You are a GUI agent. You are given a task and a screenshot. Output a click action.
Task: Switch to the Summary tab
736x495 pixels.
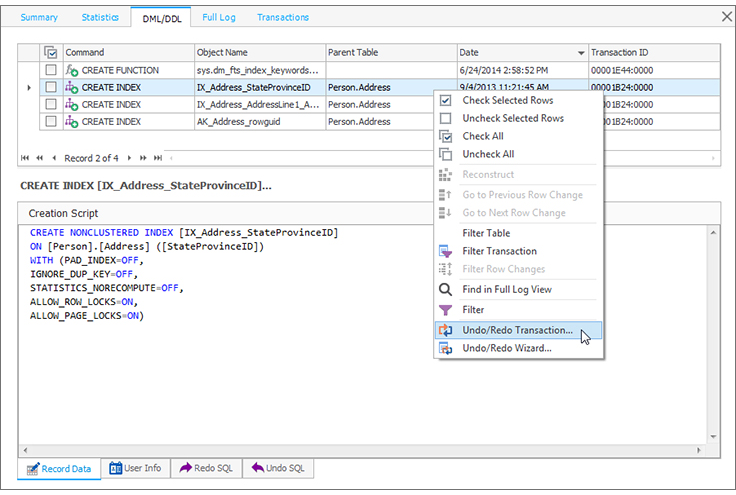coord(39,17)
